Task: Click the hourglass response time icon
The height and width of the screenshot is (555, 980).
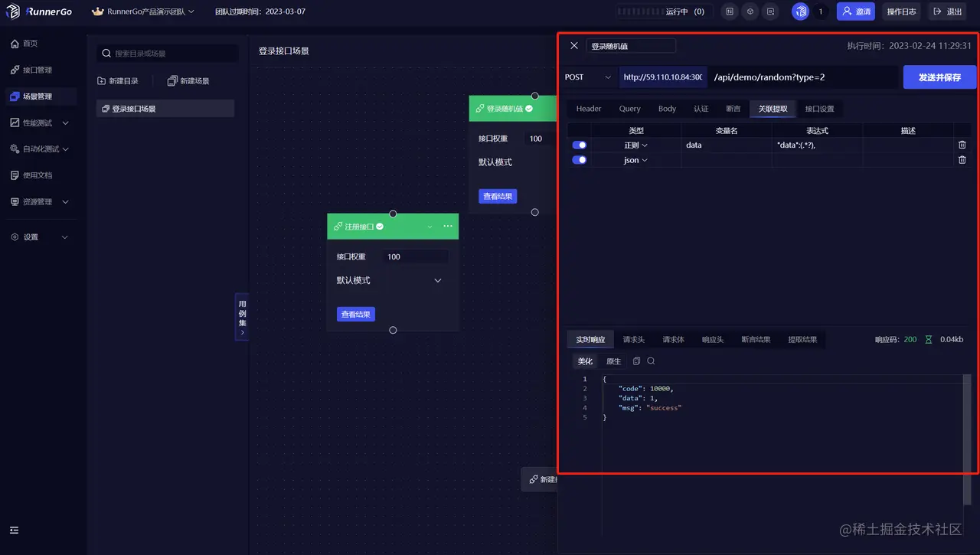Action: [929, 339]
